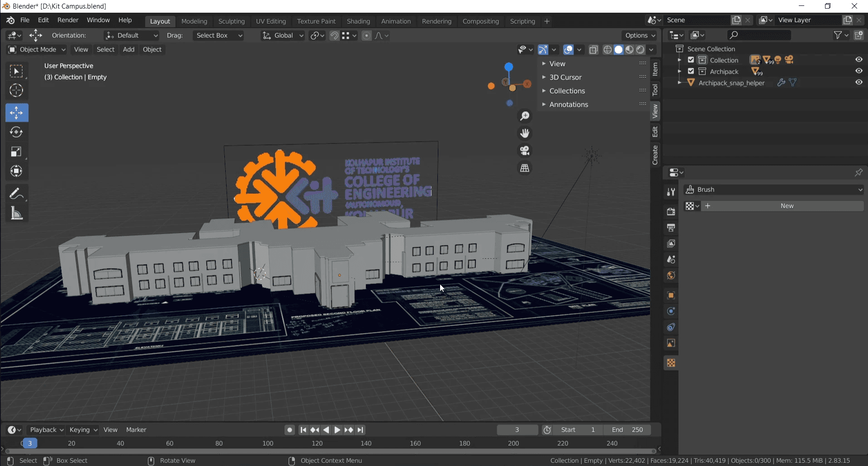
Task: Click the outliner search field
Action: pos(759,35)
